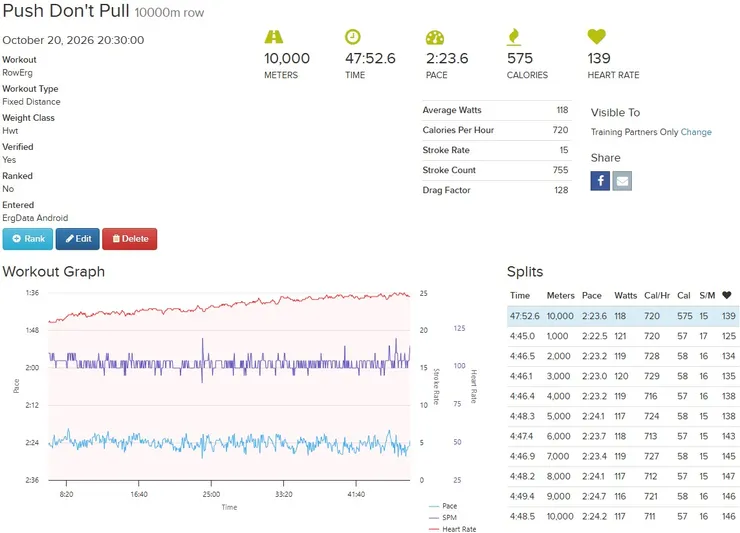Share workout via email icon
740x533 pixels.
[622, 181]
